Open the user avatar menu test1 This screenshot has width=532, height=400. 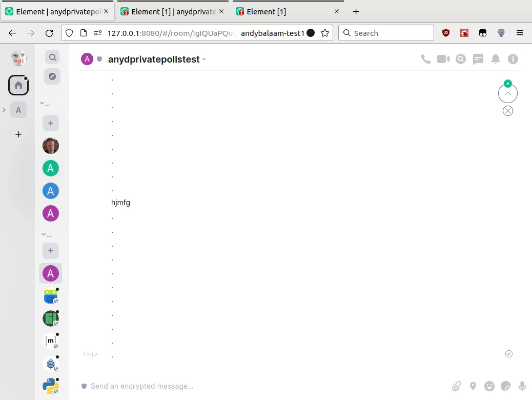point(18,58)
